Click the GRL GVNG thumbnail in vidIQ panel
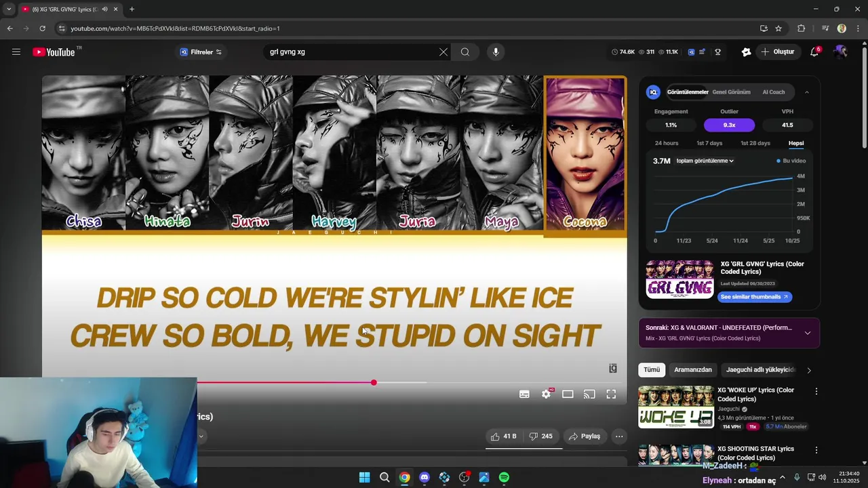The height and width of the screenshot is (488, 868). pyautogui.click(x=679, y=279)
